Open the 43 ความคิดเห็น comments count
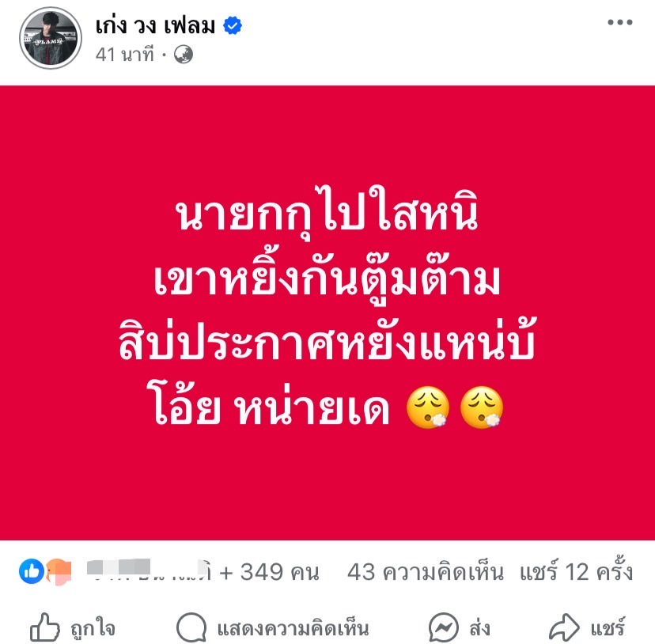 coord(426,572)
